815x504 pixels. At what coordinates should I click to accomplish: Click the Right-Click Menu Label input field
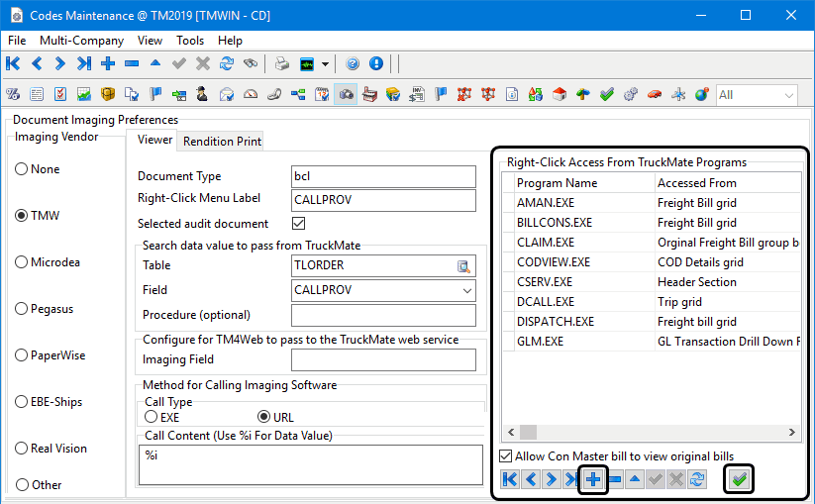[384, 198]
